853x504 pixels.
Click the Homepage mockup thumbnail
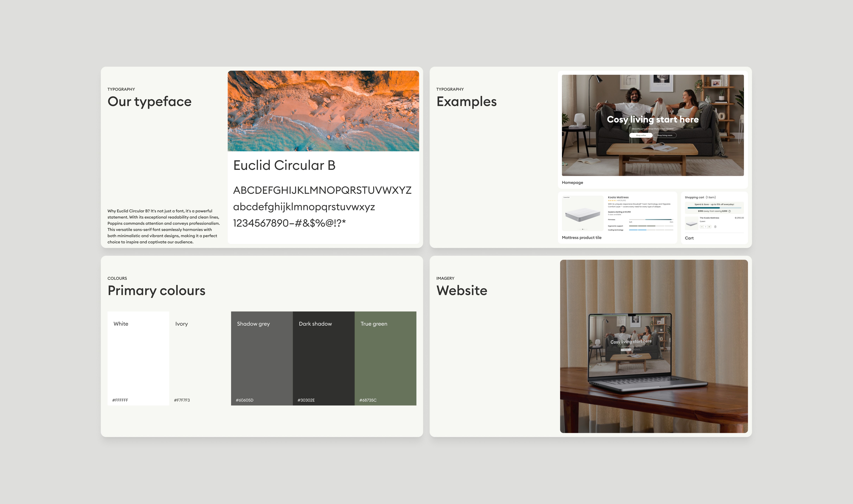653,126
